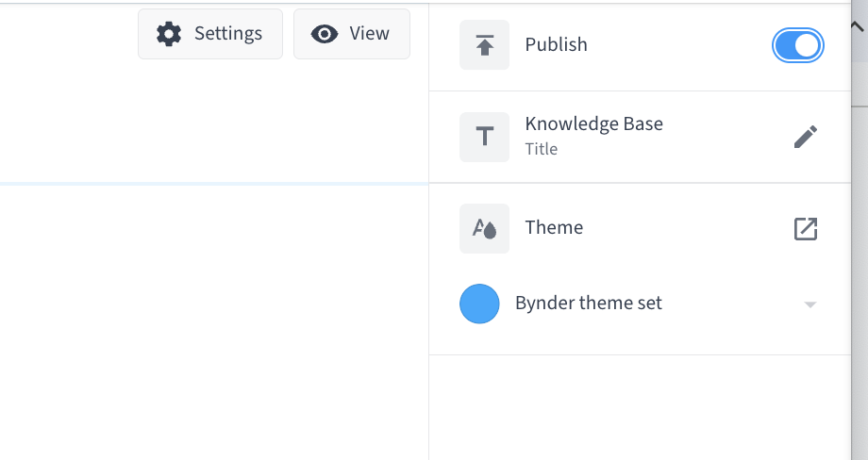Click the Publish upload arrow icon
868x460 pixels.
click(484, 45)
